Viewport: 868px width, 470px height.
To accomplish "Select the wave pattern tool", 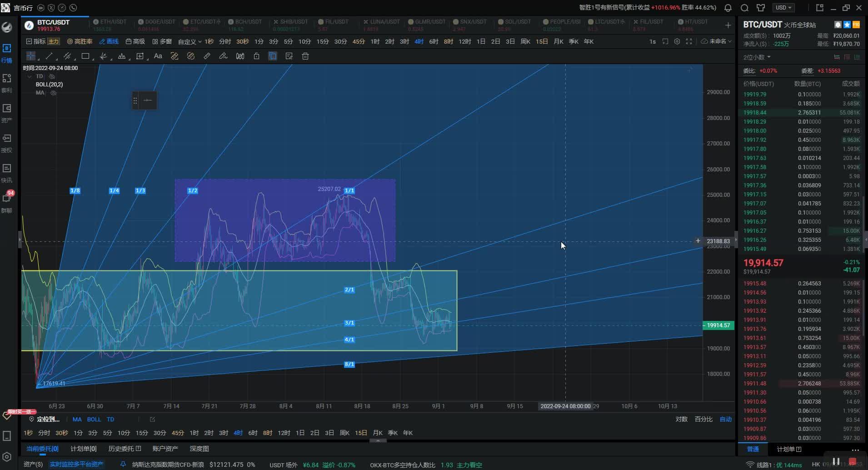I will [x=121, y=56].
